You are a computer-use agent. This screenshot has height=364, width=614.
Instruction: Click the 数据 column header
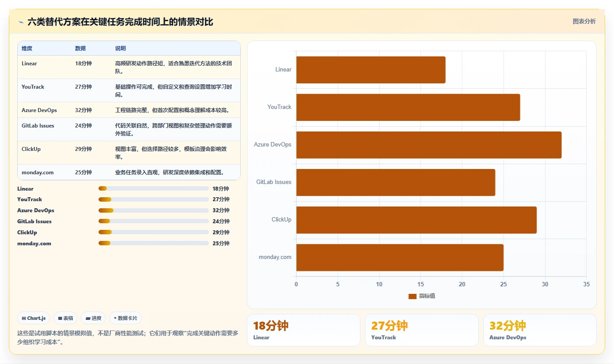(80, 49)
